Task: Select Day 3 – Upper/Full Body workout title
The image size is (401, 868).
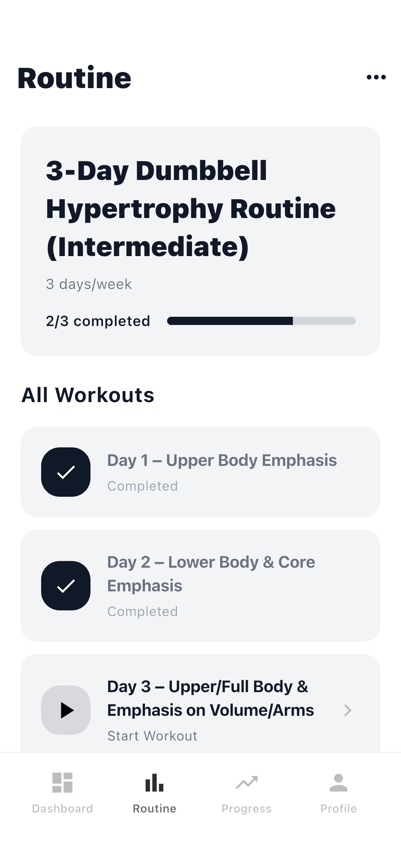Action: 210,698
